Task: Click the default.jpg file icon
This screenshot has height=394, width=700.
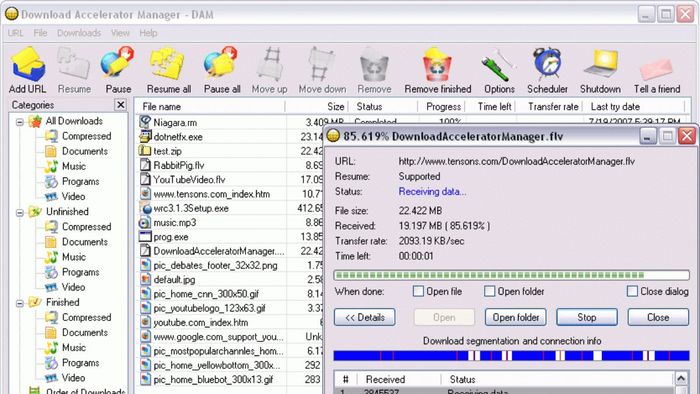Action: pyautogui.click(x=145, y=279)
